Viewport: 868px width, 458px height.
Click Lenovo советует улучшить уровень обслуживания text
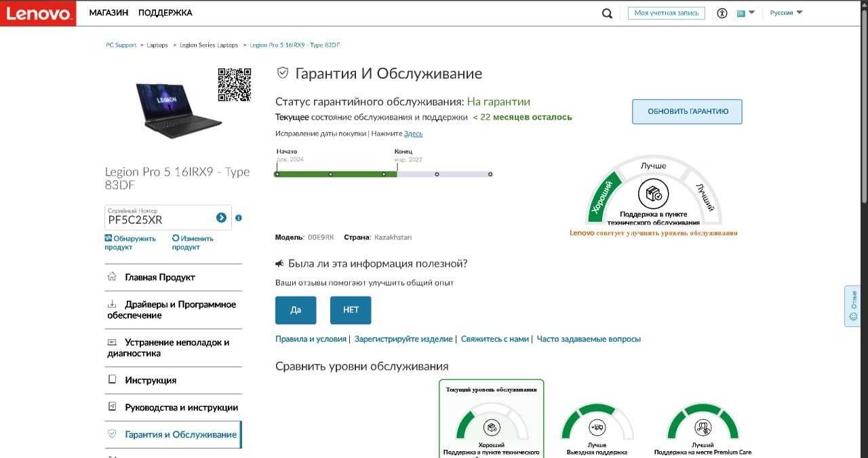654,233
